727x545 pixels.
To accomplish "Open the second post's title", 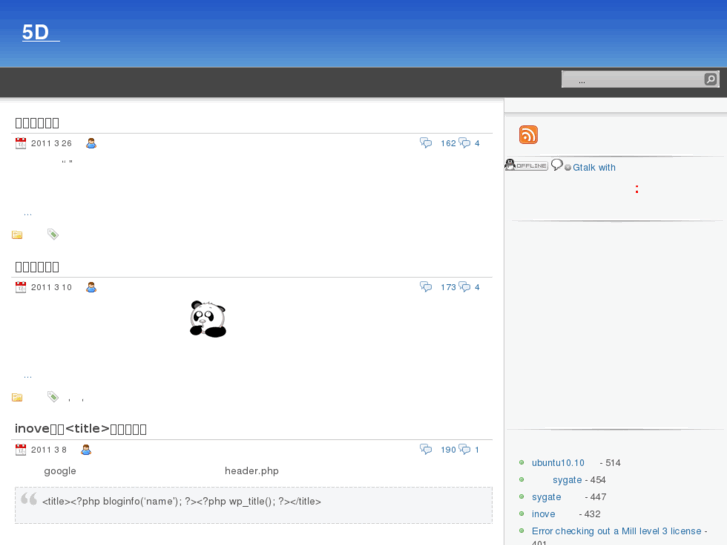I will click(37, 267).
